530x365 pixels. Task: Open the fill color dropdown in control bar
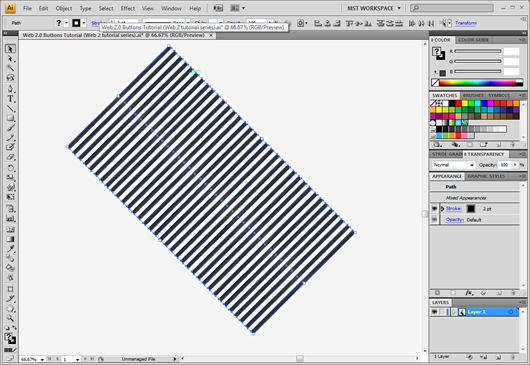pos(66,23)
